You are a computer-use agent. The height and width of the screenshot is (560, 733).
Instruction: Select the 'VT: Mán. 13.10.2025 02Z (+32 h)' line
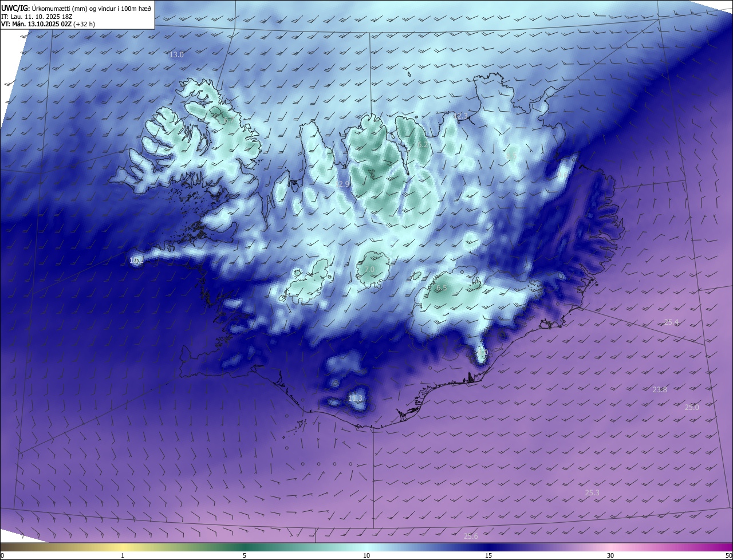pyautogui.click(x=48, y=24)
